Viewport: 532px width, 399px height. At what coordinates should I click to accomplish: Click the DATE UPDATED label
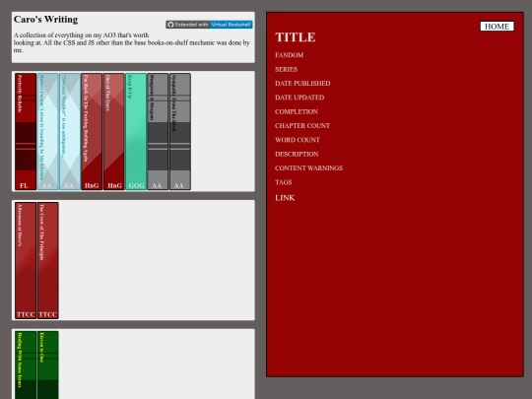299,98
